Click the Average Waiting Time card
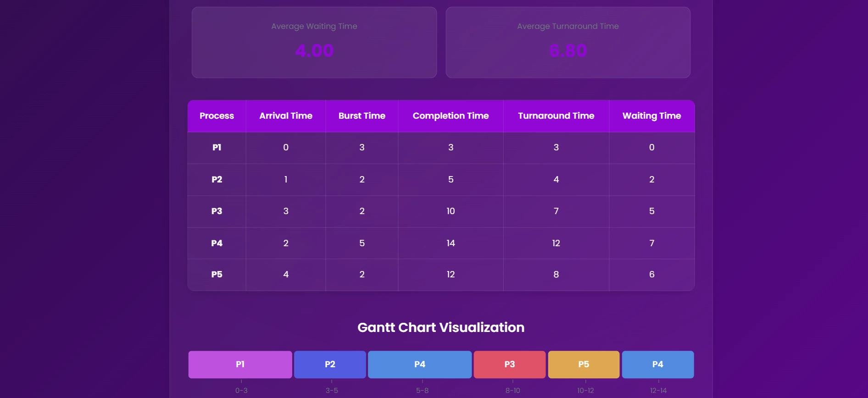The height and width of the screenshot is (398, 868). point(314,42)
